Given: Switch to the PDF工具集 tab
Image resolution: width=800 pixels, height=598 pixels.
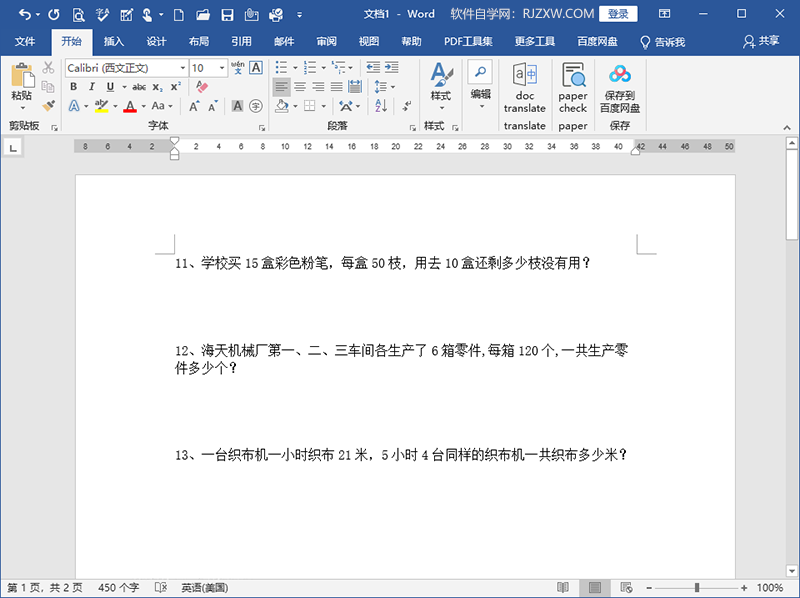Looking at the screenshot, I should [x=468, y=41].
